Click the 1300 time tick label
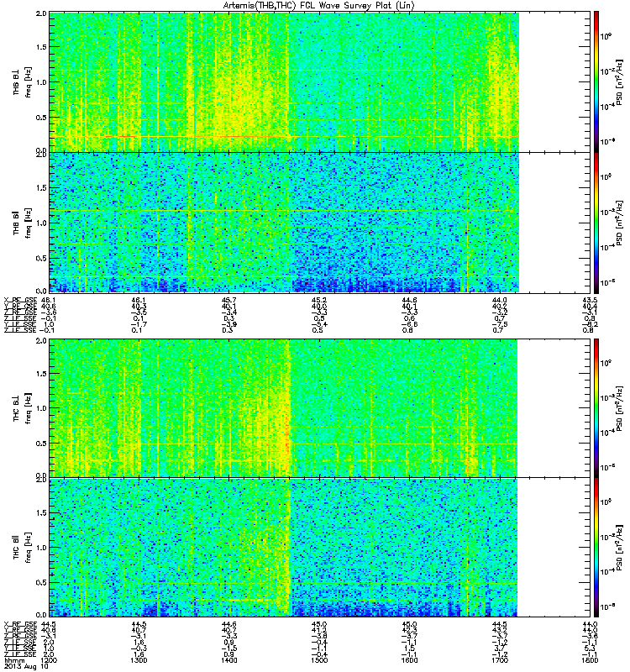Screen dimensions: 630x672 139,660
